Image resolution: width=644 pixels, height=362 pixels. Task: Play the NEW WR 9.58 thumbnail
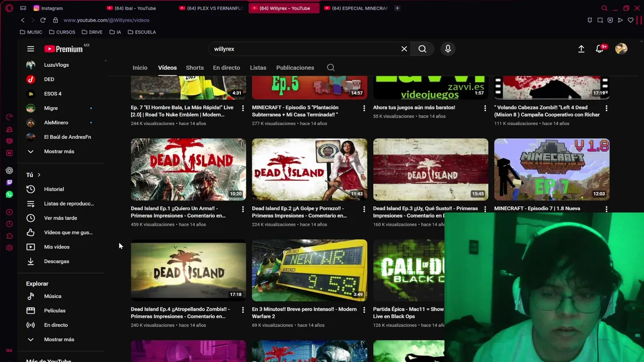(x=309, y=270)
